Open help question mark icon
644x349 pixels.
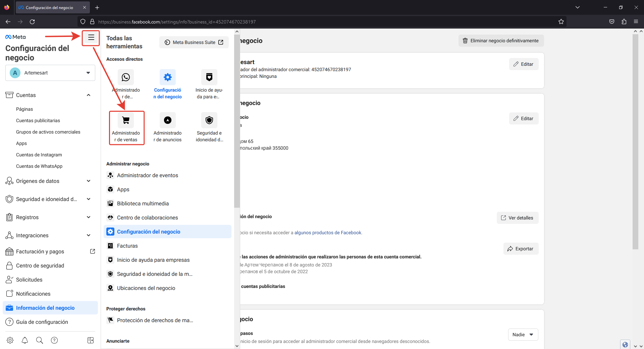(54, 340)
